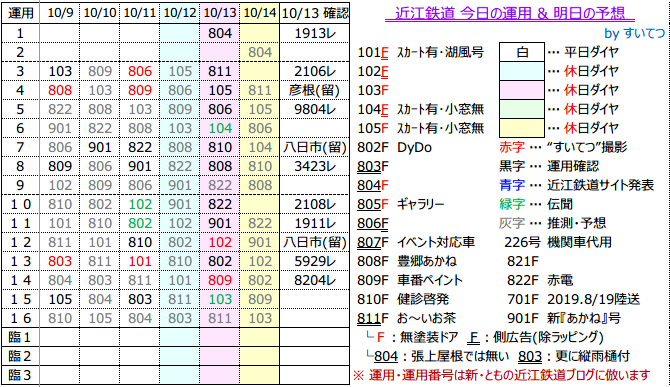This screenshot has height=387, width=670.
Task: Click the 10/14 column header
Action: [x=260, y=13]
